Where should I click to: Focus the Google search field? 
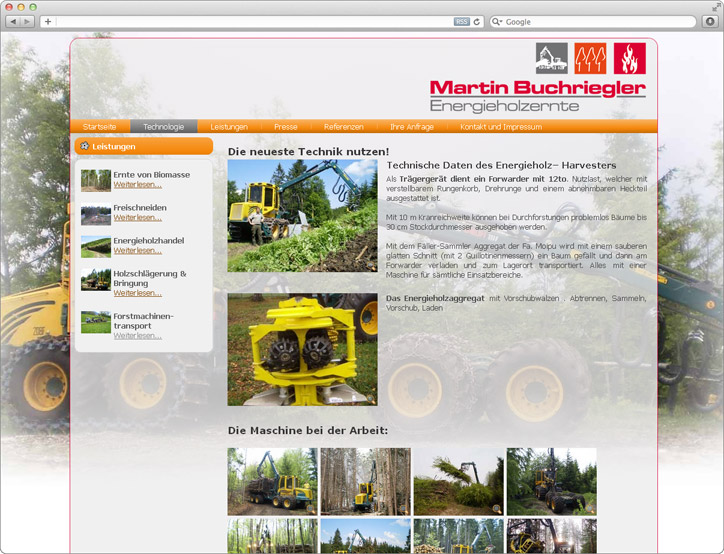click(593, 22)
